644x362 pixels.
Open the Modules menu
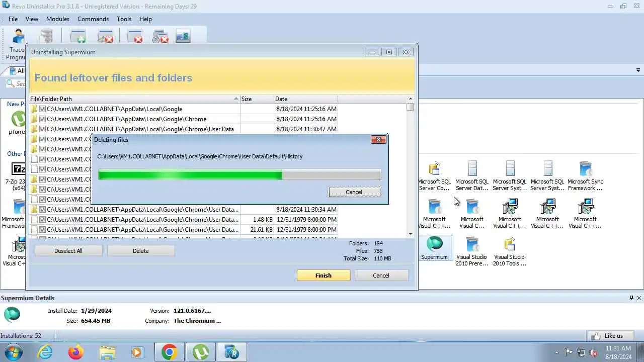58,19
